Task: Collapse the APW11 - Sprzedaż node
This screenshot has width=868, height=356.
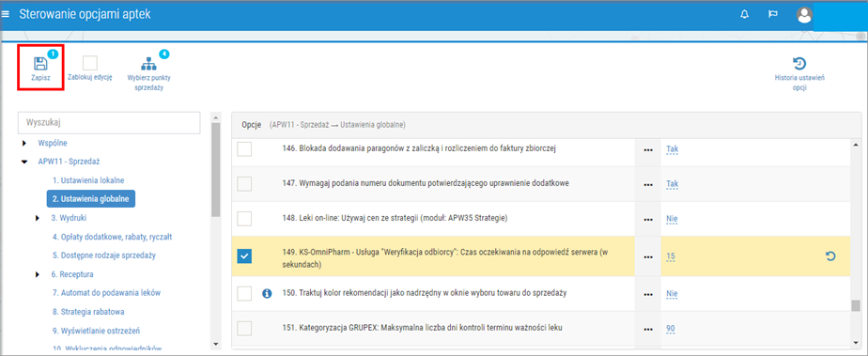Action: pyautogui.click(x=23, y=163)
